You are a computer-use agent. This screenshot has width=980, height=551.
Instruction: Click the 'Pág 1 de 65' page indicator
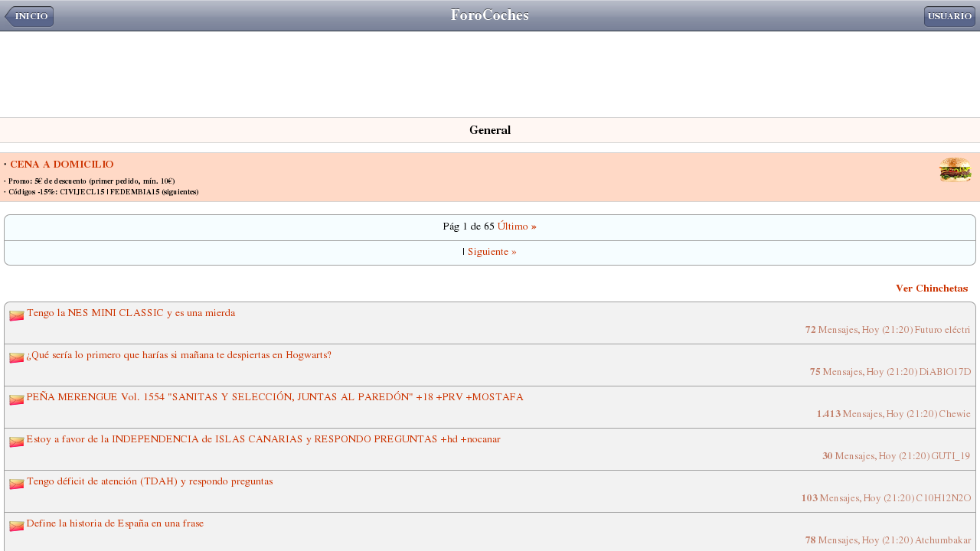click(x=469, y=227)
